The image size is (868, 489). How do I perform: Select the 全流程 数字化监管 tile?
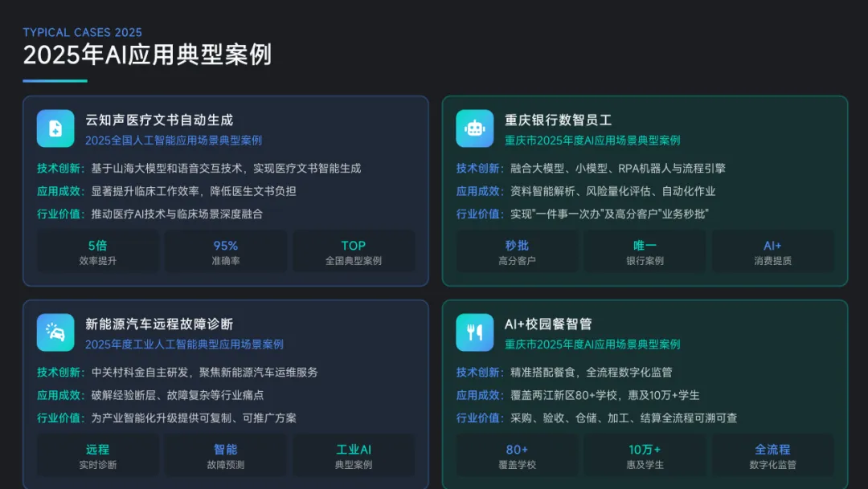point(773,456)
